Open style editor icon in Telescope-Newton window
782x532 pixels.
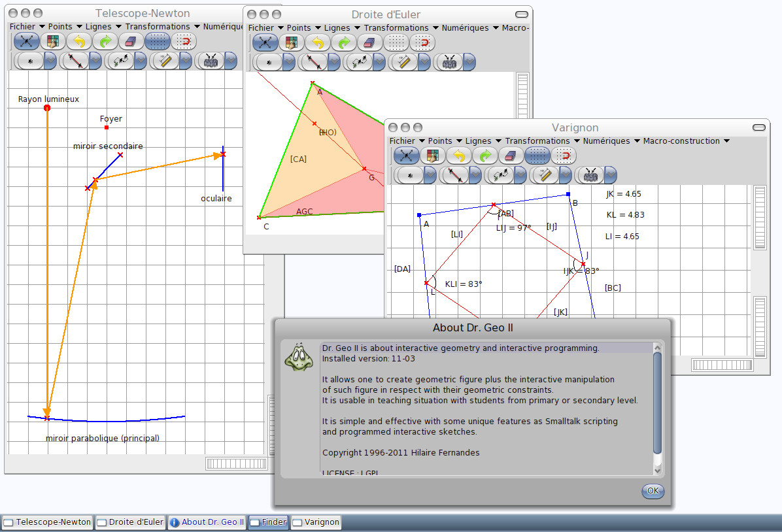(x=52, y=41)
